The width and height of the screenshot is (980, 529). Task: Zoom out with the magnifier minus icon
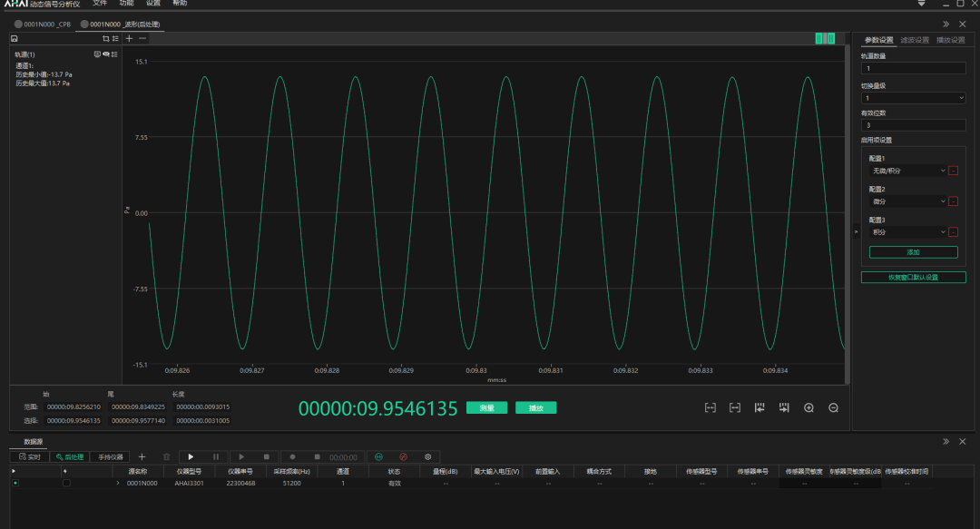point(833,407)
